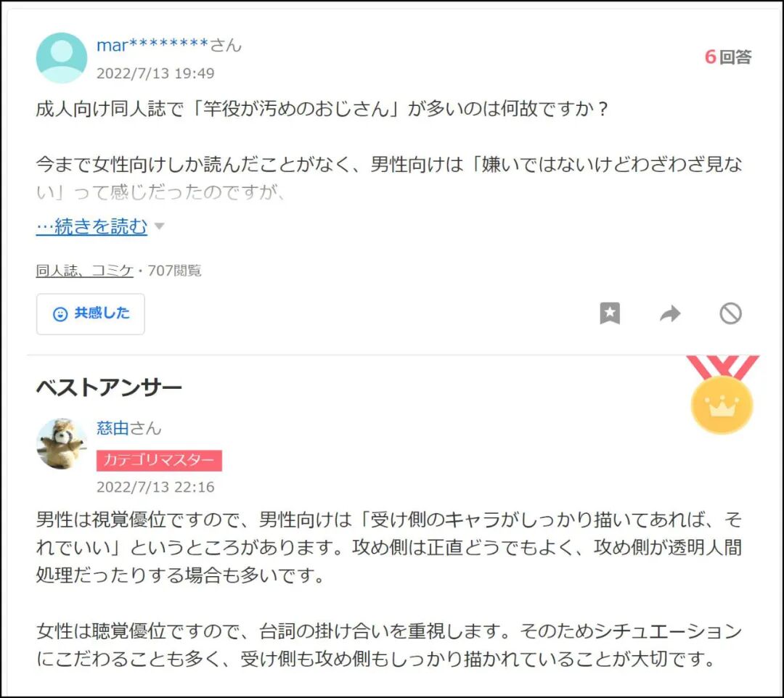Bookmark this question with the star icon
Image resolution: width=784 pixels, height=698 pixels.
point(610,313)
